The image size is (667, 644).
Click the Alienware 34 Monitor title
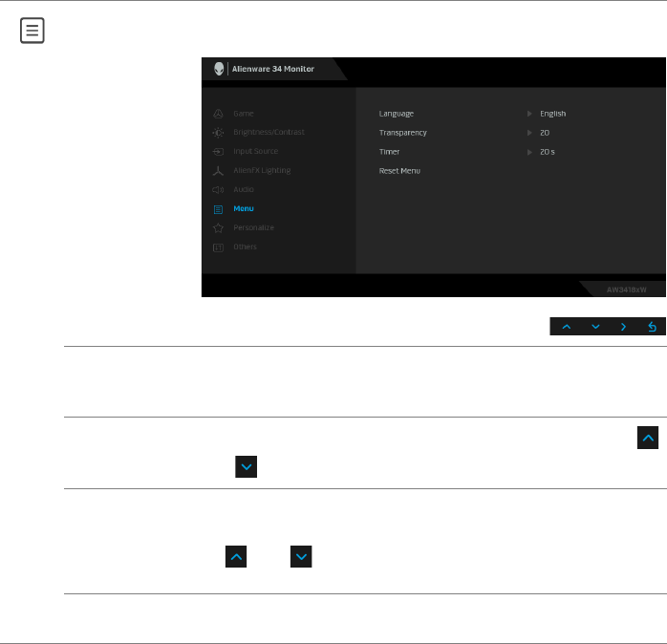click(272, 69)
